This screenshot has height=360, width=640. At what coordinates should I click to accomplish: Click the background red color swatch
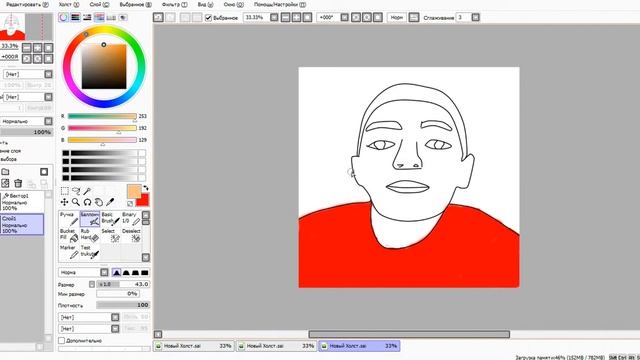point(144,200)
